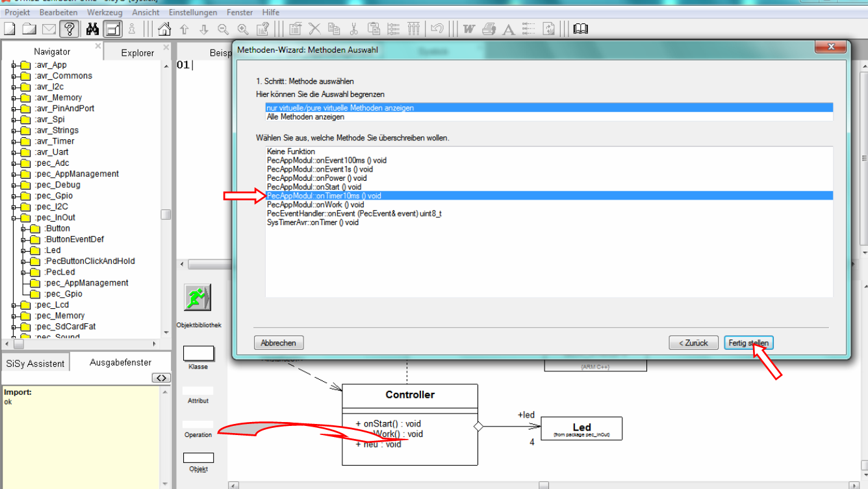The image size is (868, 489).
Task: Switch to the Explorer tab
Action: (x=138, y=53)
